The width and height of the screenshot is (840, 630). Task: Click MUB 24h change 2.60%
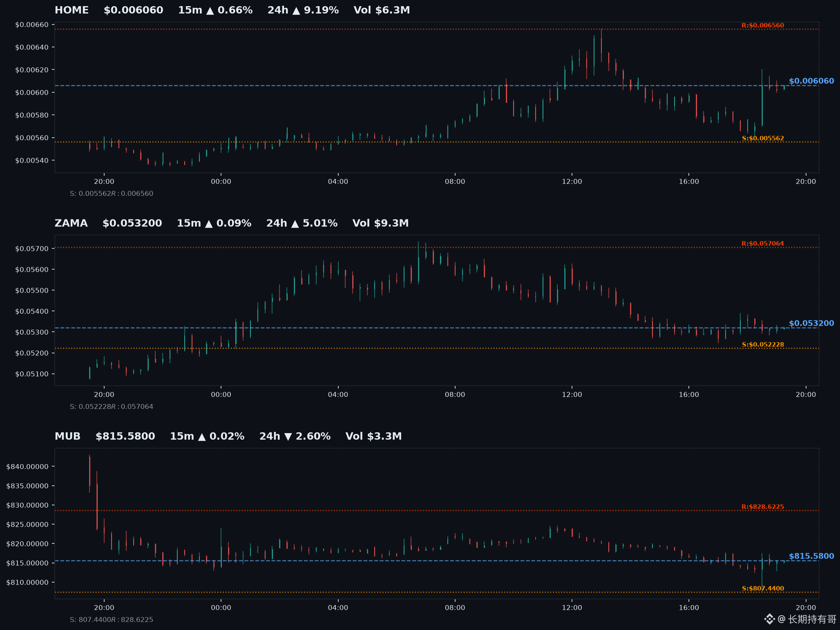(x=295, y=436)
